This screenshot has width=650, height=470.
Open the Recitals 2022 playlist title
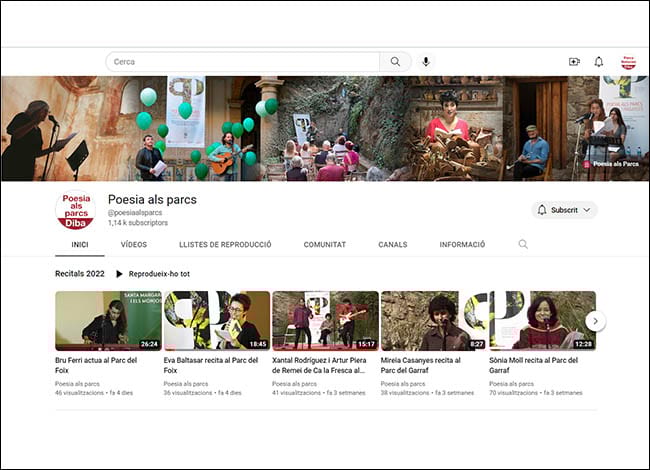(x=80, y=274)
